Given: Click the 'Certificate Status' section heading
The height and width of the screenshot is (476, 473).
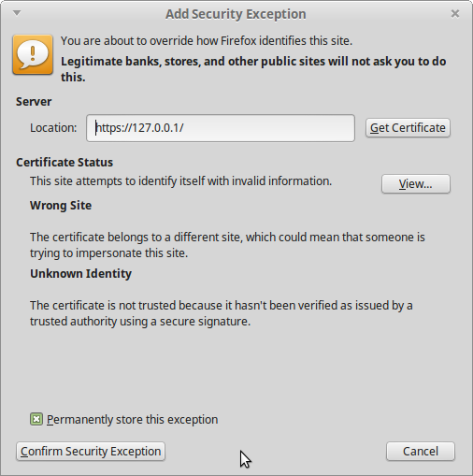Looking at the screenshot, I should point(64,163).
